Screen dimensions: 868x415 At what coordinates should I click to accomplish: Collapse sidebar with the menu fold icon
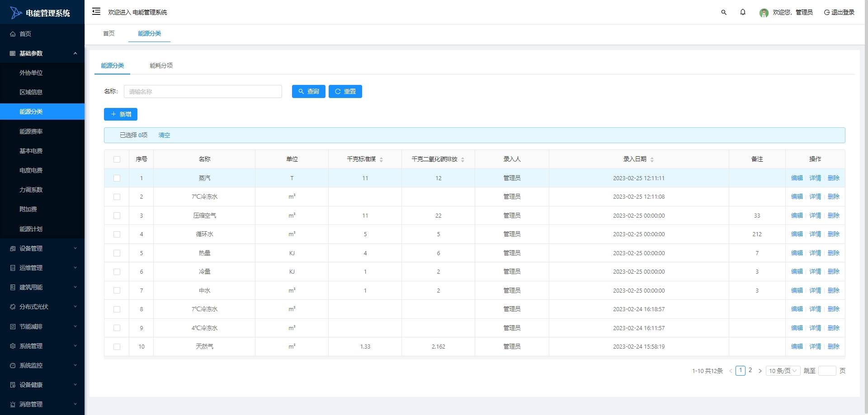(96, 12)
